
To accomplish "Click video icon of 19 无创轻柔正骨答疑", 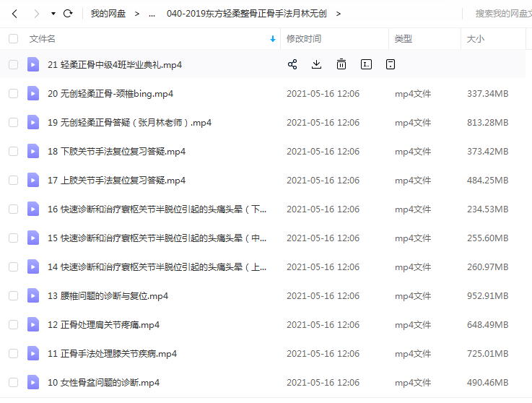I will pyautogui.click(x=33, y=122).
